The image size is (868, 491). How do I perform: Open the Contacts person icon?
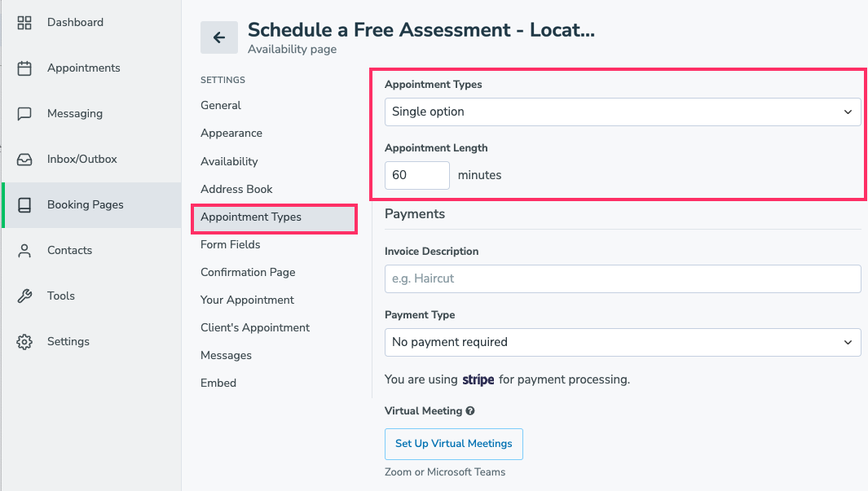coord(24,251)
